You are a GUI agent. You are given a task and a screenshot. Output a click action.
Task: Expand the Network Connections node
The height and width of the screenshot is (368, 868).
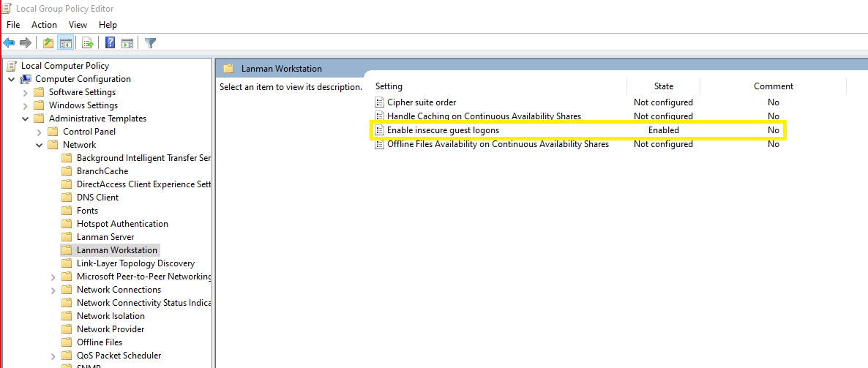(x=53, y=290)
